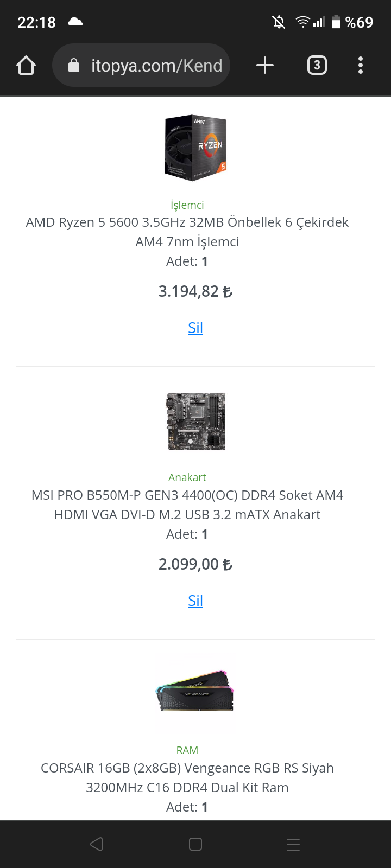Viewport: 391px width, 868px height.
Task: Tap the Anakart category label
Action: (x=187, y=477)
